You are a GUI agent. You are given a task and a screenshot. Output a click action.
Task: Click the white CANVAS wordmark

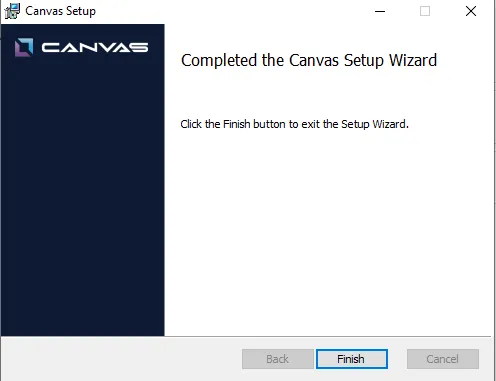(x=95, y=47)
